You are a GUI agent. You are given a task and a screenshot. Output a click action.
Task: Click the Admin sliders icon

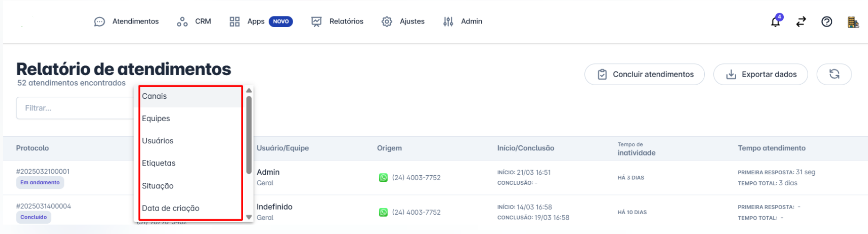[x=448, y=22]
